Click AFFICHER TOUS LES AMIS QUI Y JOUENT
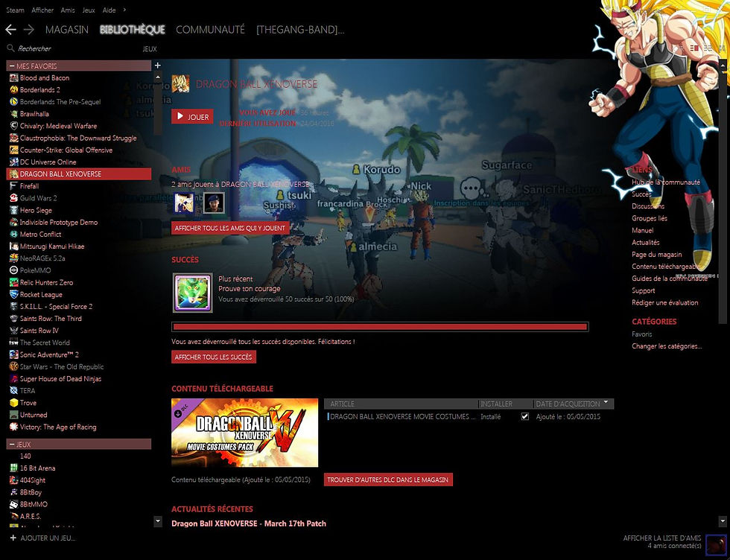The height and width of the screenshot is (560, 730). pos(230,228)
